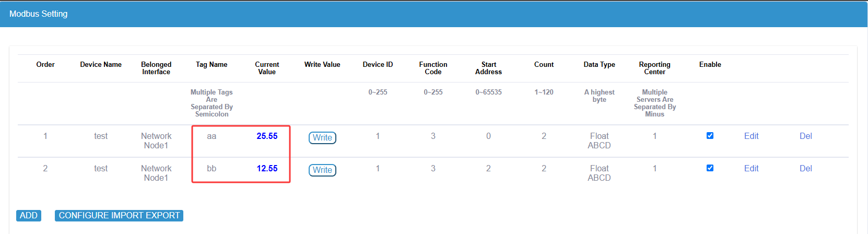This screenshot has height=234, width=868.
Task: Edit the row with tag aa
Action: point(751,136)
